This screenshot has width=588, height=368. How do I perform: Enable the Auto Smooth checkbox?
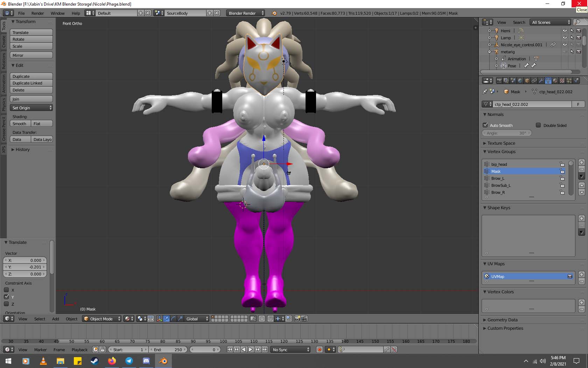pyautogui.click(x=485, y=125)
